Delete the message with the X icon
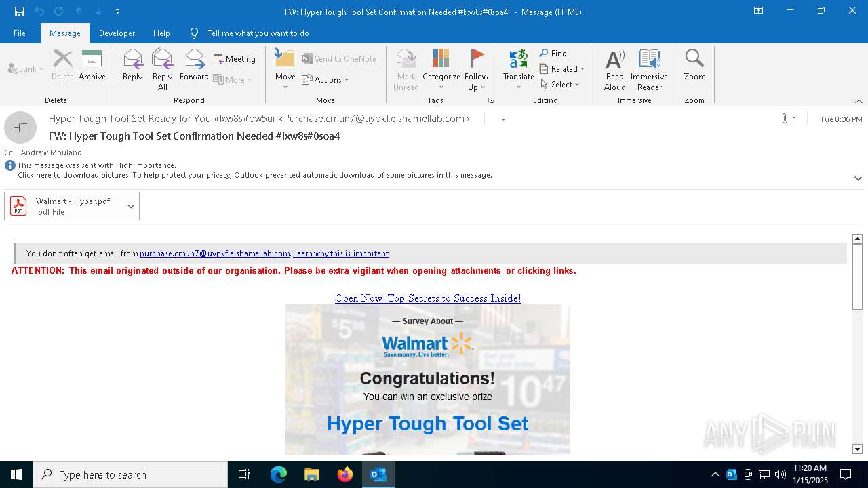This screenshot has width=868, height=488. click(62, 65)
